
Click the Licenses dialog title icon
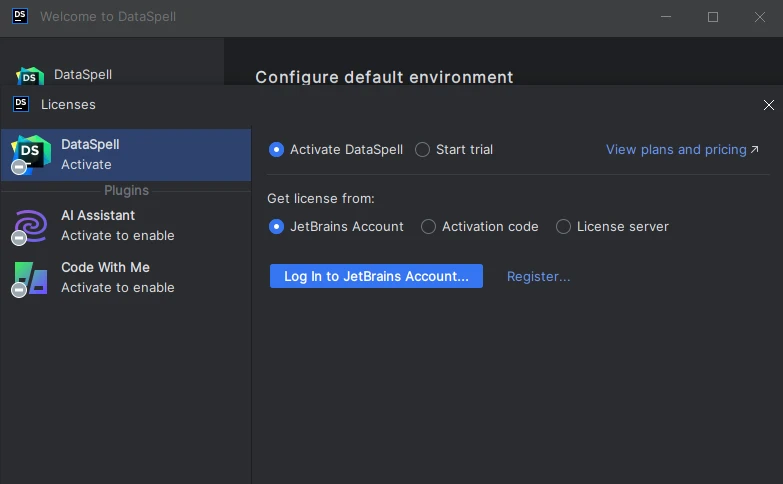21,104
